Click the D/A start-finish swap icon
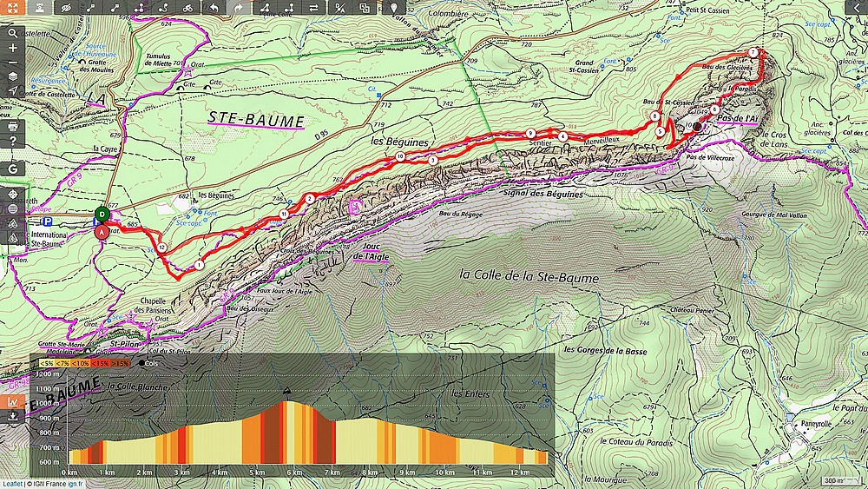868x489 pixels. [x=339, y=7]
